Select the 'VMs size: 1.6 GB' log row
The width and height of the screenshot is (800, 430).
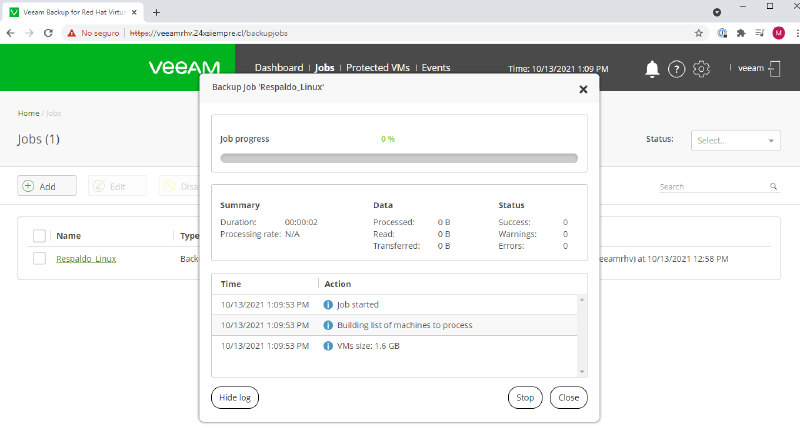click(394, 346)
